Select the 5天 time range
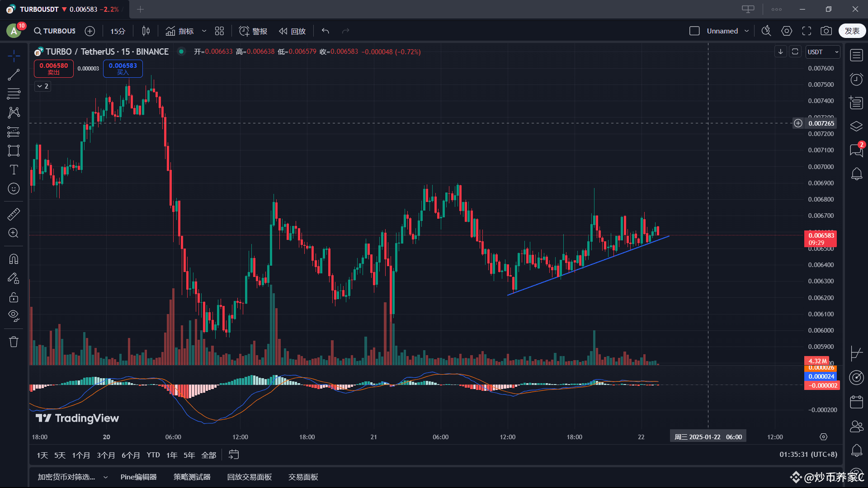Screen dimensions: 868x488 coord(60,455)
